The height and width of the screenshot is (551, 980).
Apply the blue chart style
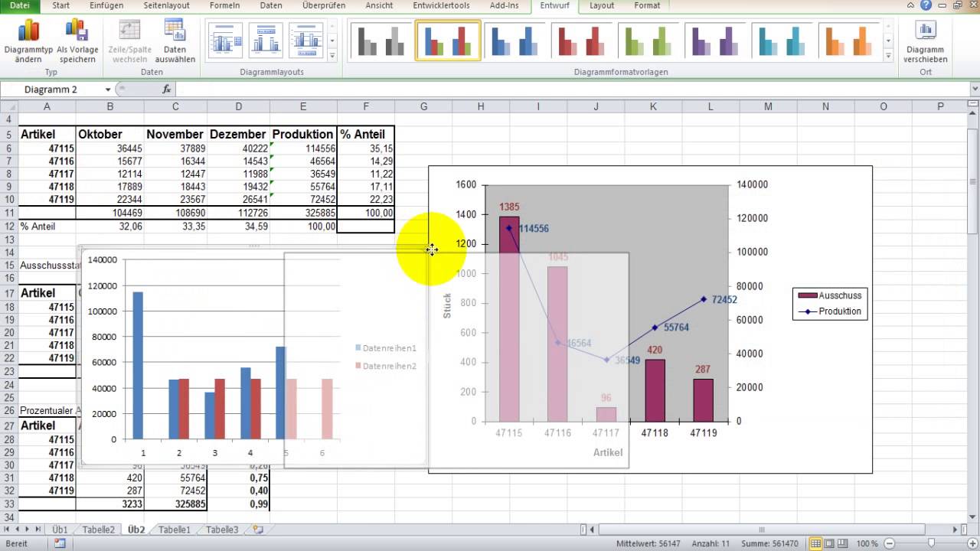coord(514,41)
